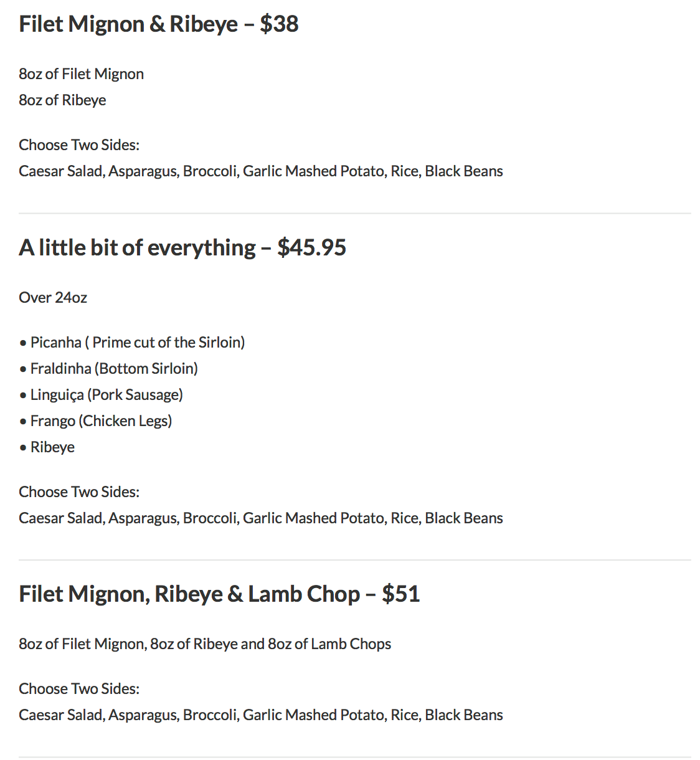The image size is (700, 760).
Task: Click "Choose Two Sides:" under the $38 combo
Action: (79, 145)
